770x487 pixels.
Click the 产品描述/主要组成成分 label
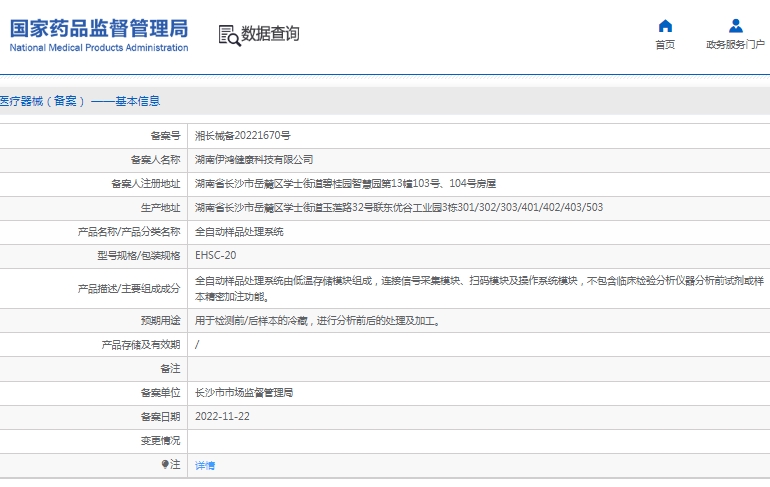click(x=129, y=289)
